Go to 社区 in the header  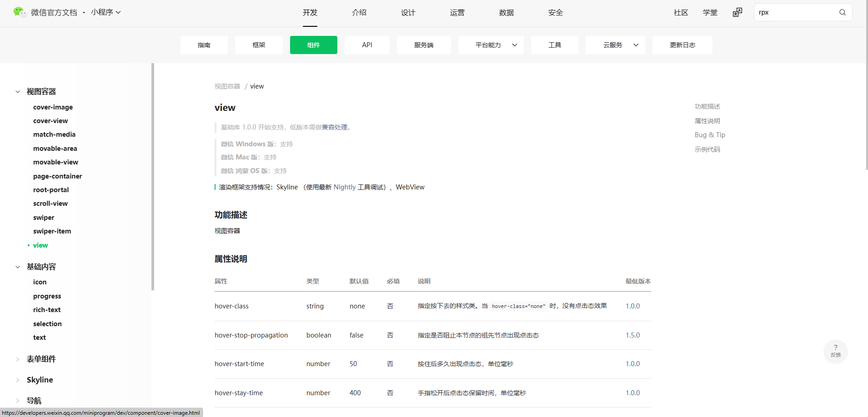pos(681,13)
